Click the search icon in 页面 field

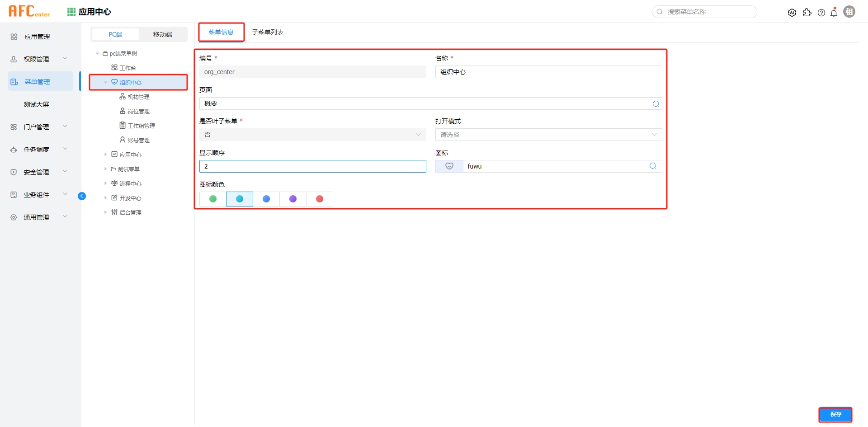(x=656, y=104)
